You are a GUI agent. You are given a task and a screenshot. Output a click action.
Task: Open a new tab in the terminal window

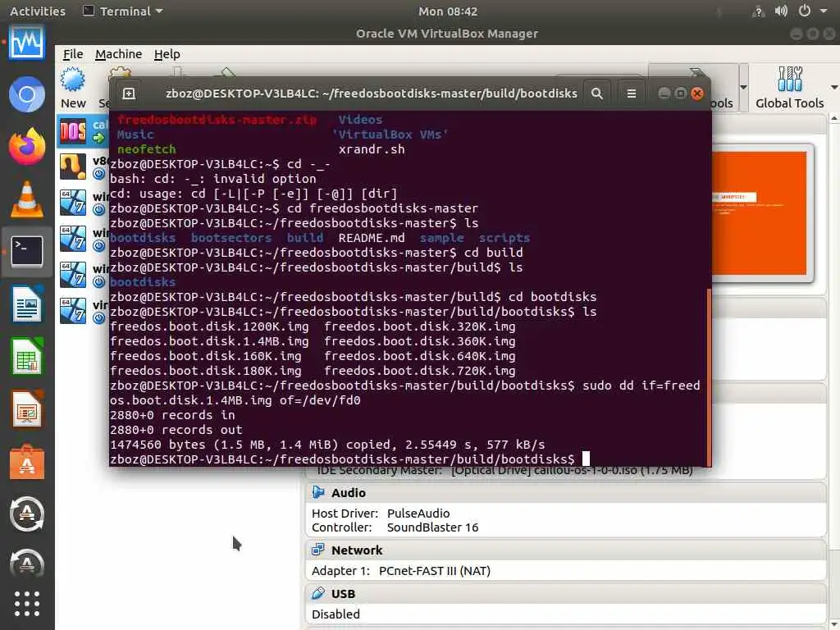(129, 94)
